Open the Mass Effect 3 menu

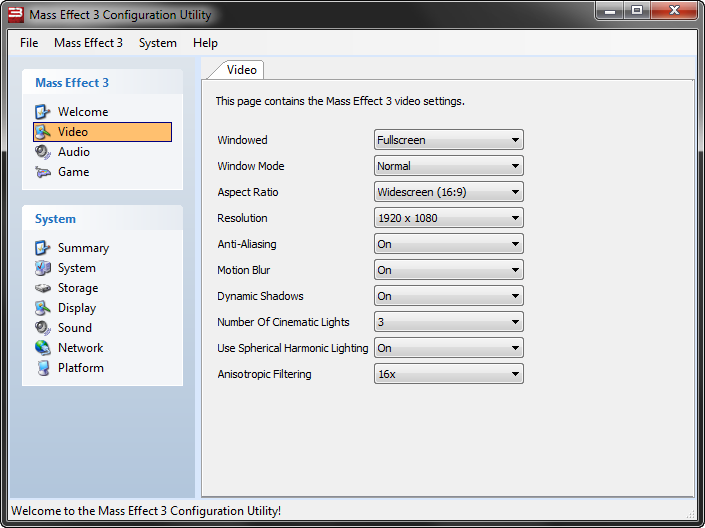88,43
